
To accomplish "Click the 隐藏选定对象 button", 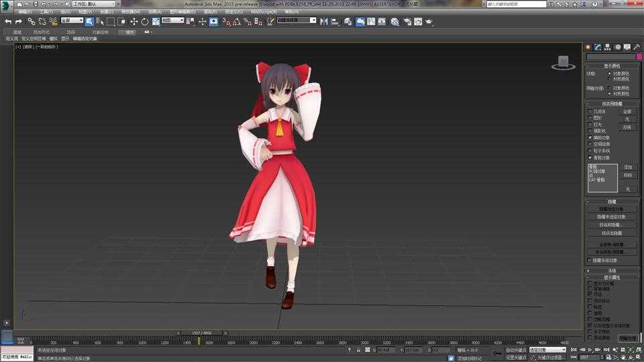I will coord(611,209).
